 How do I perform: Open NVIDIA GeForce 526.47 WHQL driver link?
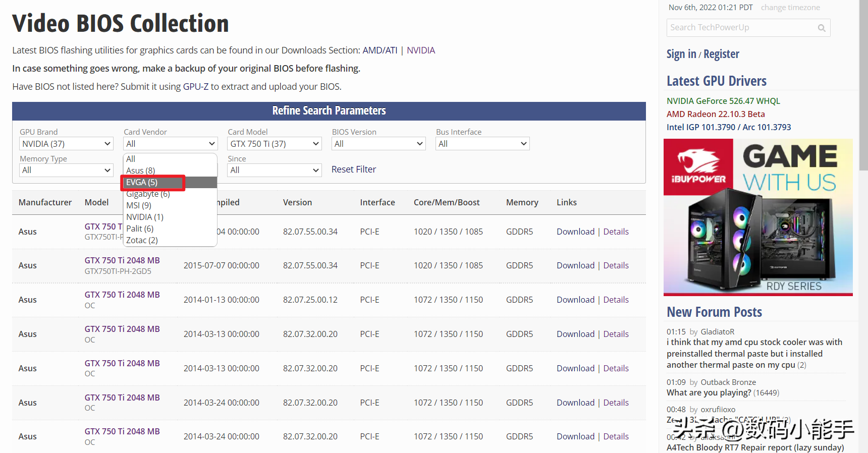pyautogui.click(x=723, y=101)
